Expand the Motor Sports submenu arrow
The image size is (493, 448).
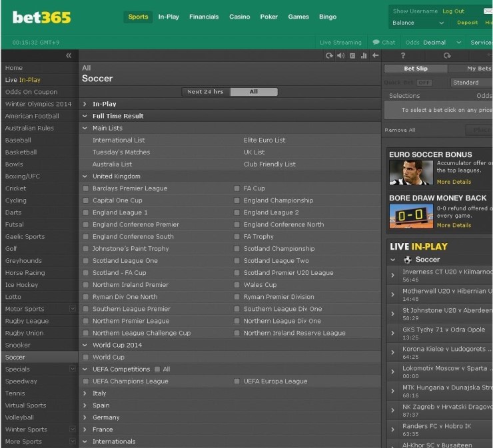pos(73,309)
